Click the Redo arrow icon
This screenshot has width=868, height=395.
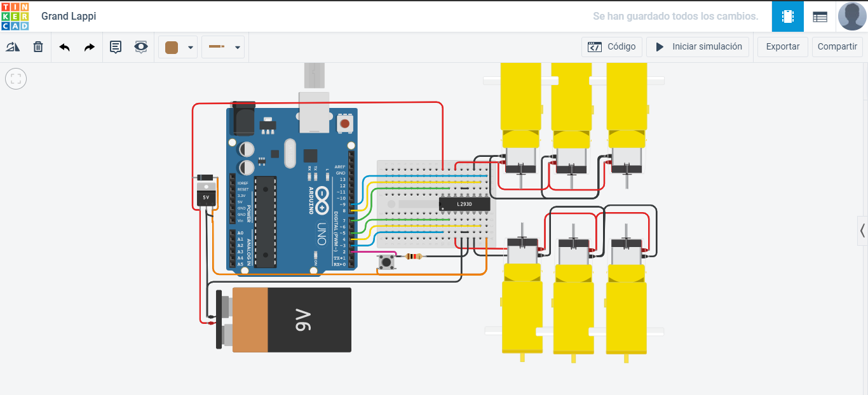coord(90,47)
